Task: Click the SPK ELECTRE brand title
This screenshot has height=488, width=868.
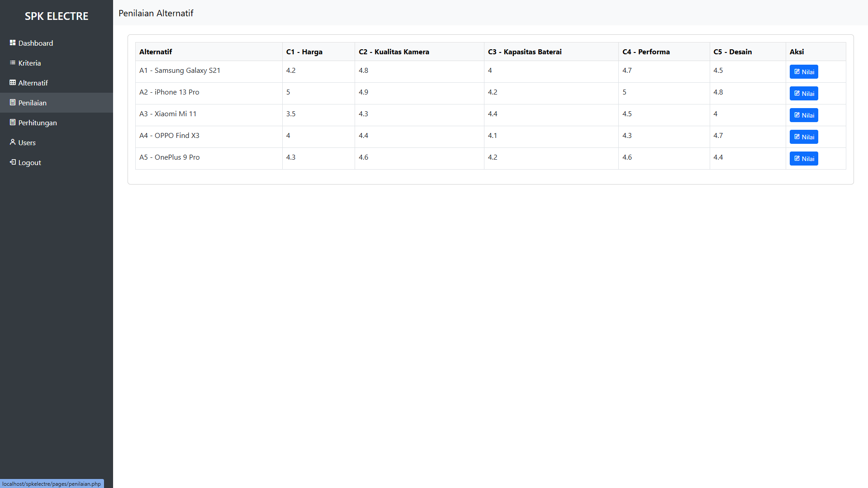Action: click(x=57, y=16)
